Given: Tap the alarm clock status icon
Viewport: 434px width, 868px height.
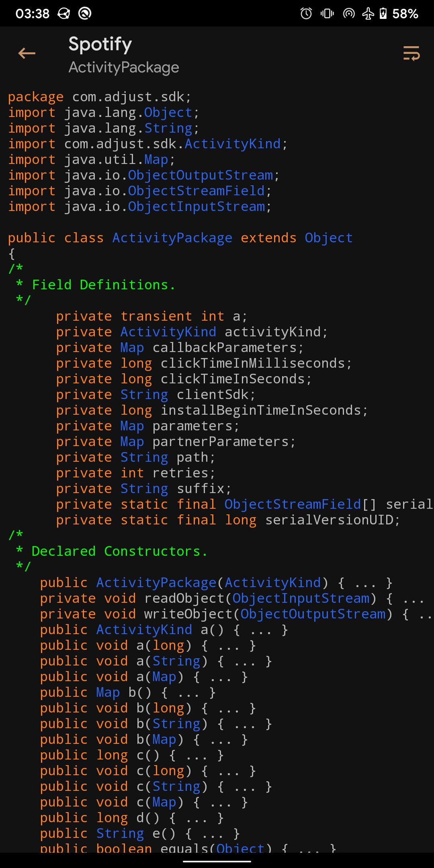Looking at the screenshot, I should (306, 14).
